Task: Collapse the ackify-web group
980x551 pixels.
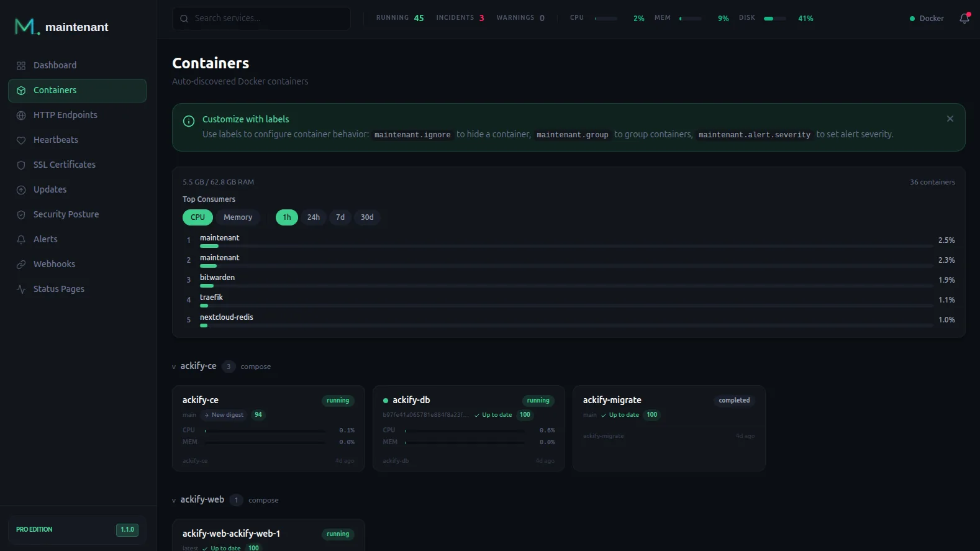Action: [174, 500]
